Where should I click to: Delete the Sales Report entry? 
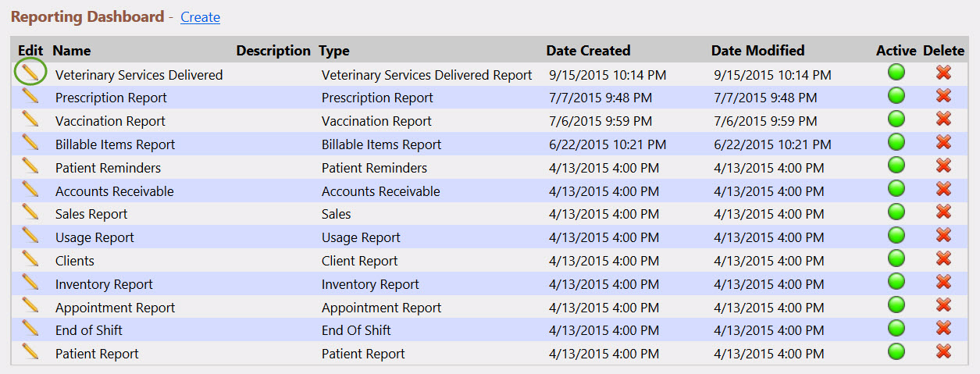point(943,212)
